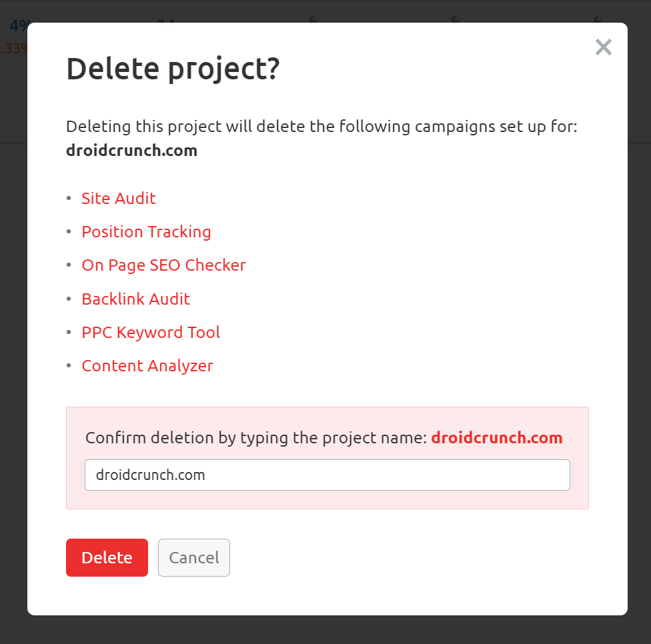Click the black bold droidcrunch.com domain text
Viewport: 651px width, 644px height.
(x=131, y=151)
